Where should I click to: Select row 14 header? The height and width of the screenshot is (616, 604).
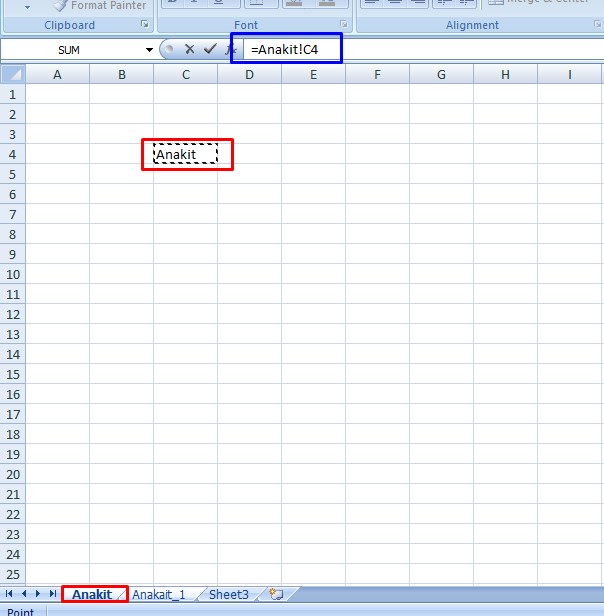[x=13, y=355]
